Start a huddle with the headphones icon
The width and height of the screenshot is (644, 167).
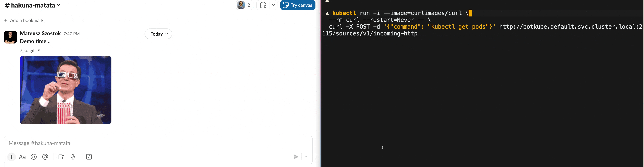pos(263,5)
